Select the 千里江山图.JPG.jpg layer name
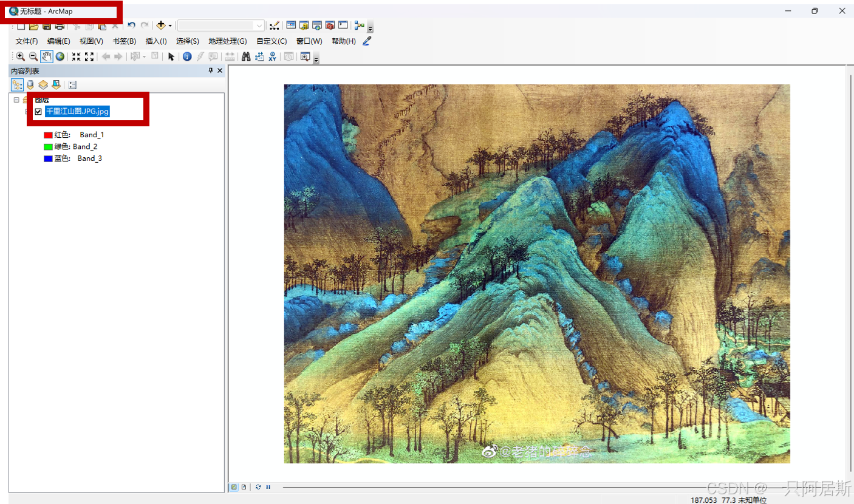 pyautogui.click(x=77, y=112)
